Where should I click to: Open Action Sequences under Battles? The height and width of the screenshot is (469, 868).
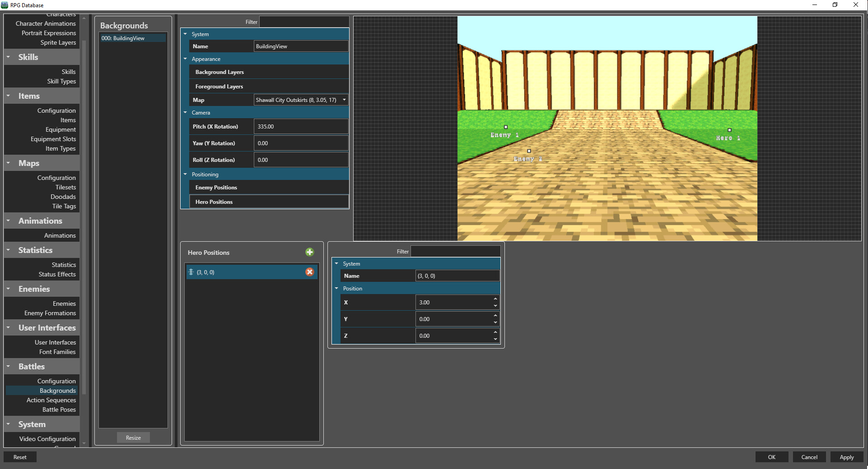point(51,400)
